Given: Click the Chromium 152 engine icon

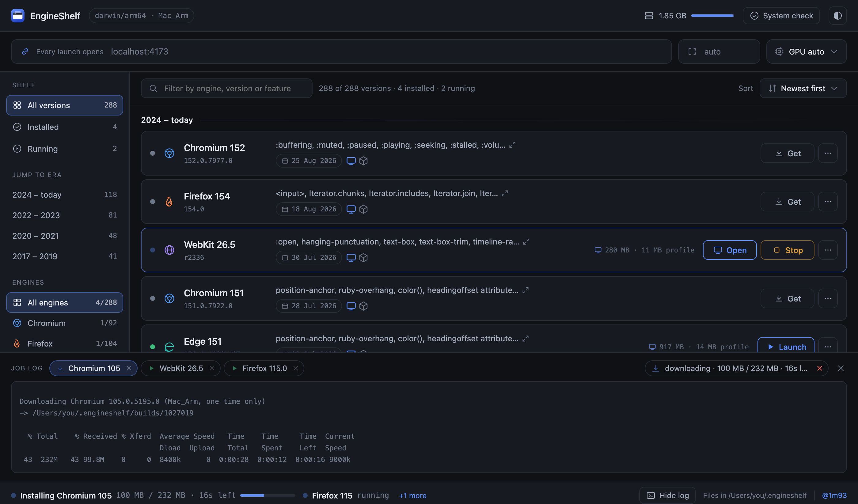Looking at the screenshot, I should pyautogui.click(x=169, y=153).
